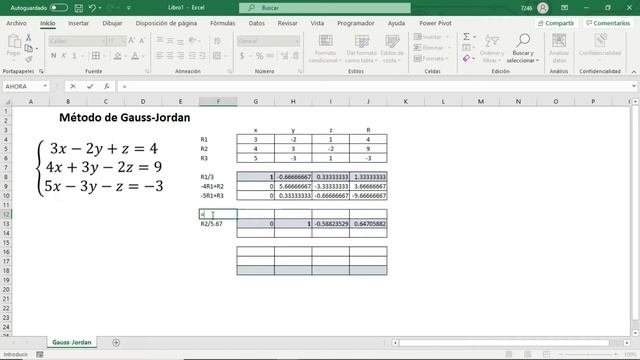The height and width of the screenshot is (360, 640).
Task: Click the center horizontally icon
Action: tap(170, 56)
